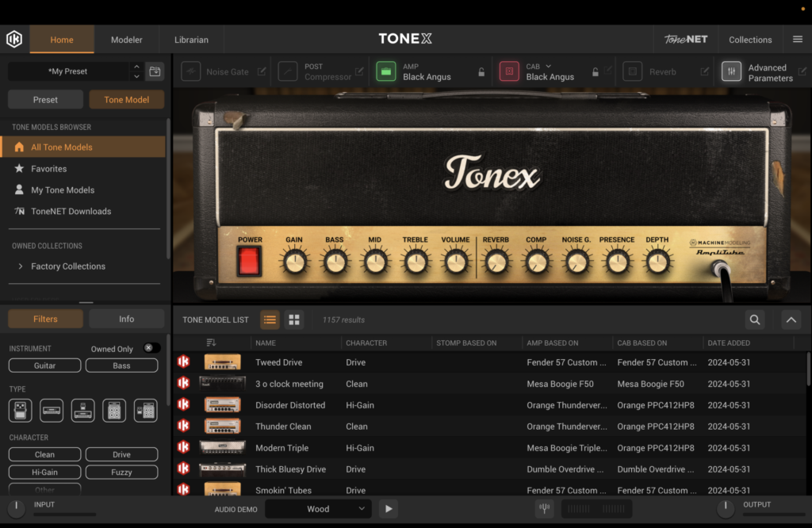Enable the Noise Gate module
The height and width of the screenshot is (528, 812).
point(190,72)
